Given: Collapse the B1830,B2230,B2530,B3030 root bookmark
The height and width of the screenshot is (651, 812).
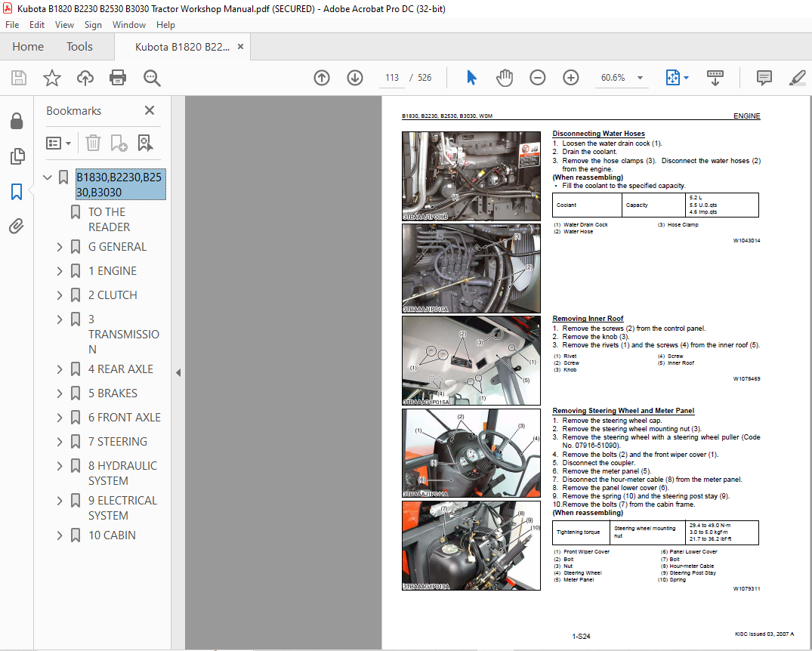Looking at the screenshot, I should coord(48,177).
